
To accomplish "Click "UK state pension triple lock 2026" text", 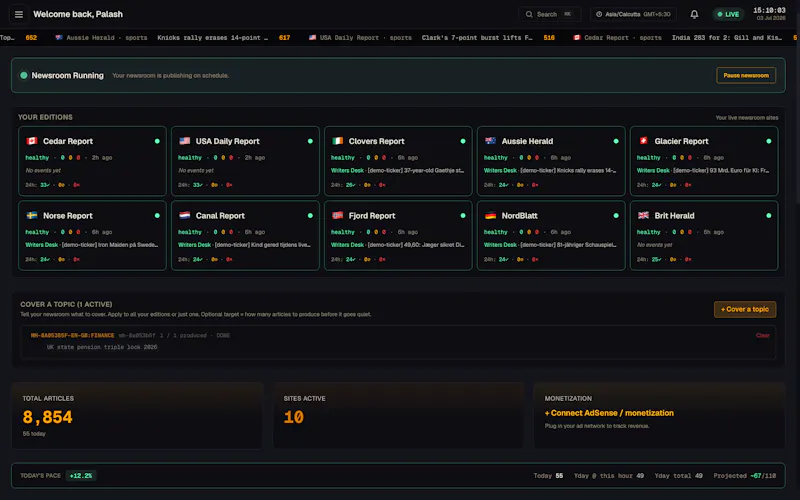I will (102, 347).
